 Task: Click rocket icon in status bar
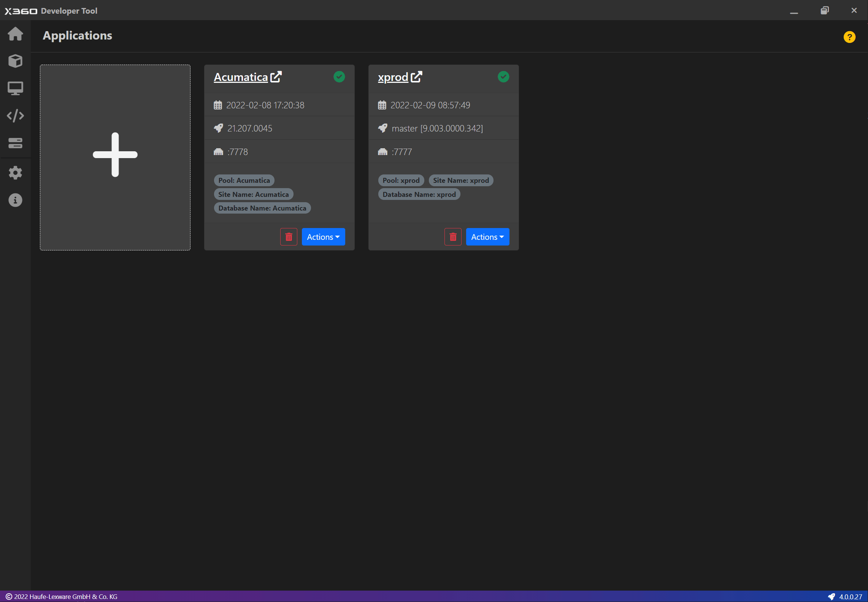pos(832,597)
